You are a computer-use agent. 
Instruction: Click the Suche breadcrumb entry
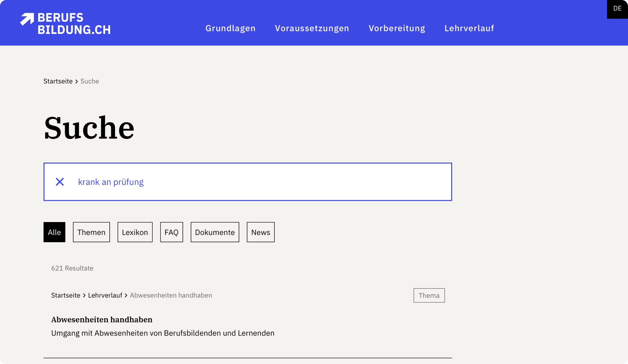pos(90,81)
